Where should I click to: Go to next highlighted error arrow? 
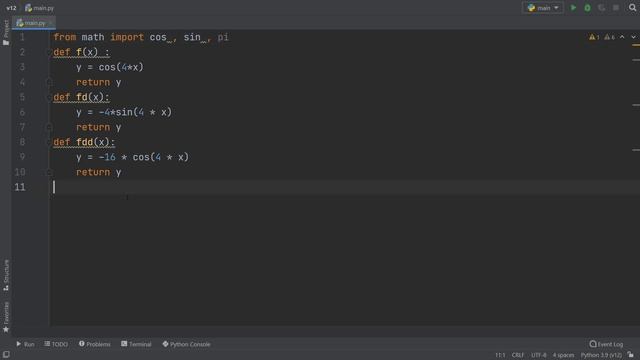pos(633,37)
